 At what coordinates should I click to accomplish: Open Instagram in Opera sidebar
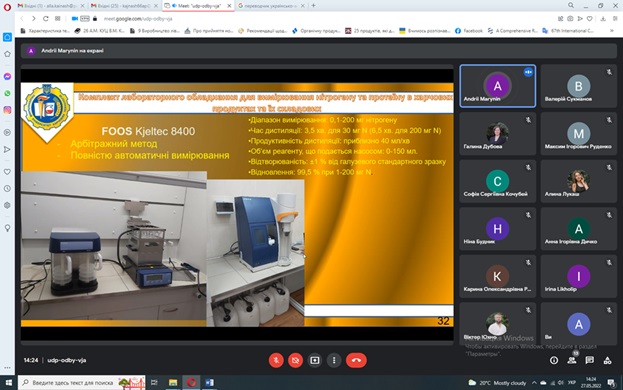7,110
